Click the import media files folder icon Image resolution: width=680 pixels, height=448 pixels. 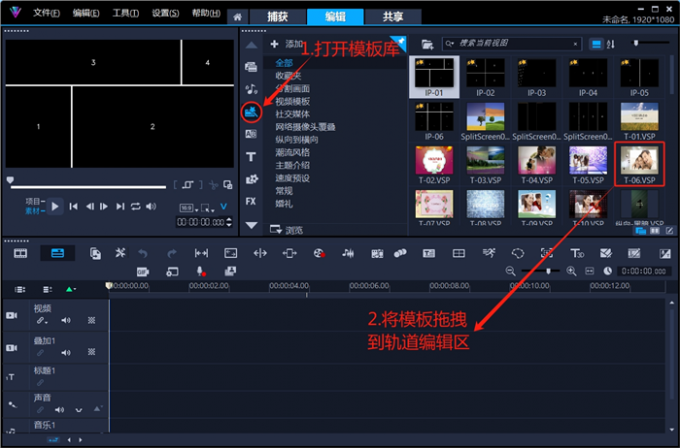pos(428,44)
